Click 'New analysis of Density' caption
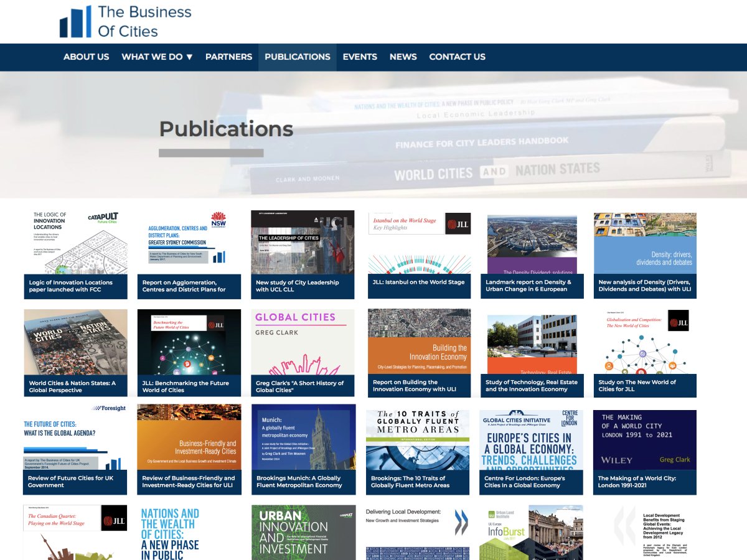 pyautogui.click(x=645, y=286)
